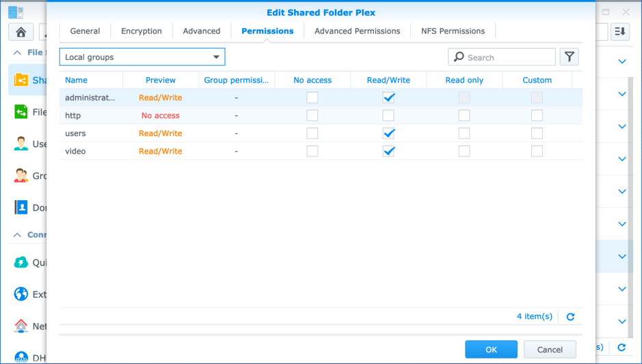Open User sidebar icon
This screenshot has width=642, height=364.
pyautogui.click(x=21, y=143)
